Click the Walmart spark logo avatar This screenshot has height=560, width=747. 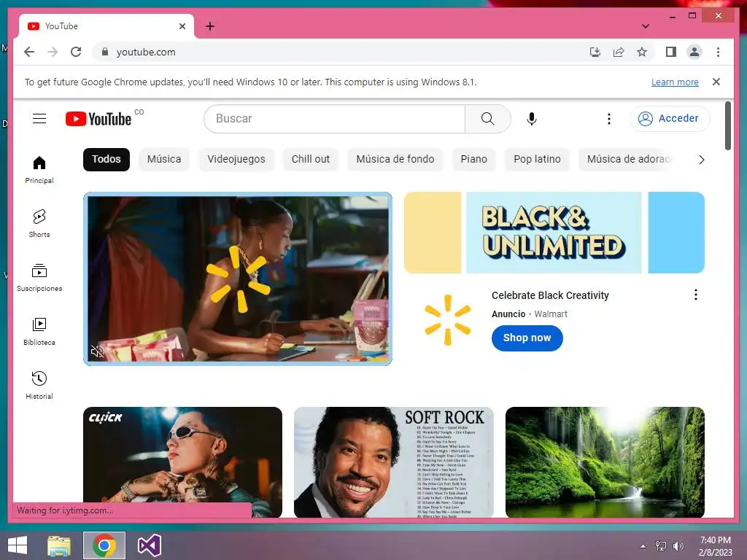tap(448, 319)
